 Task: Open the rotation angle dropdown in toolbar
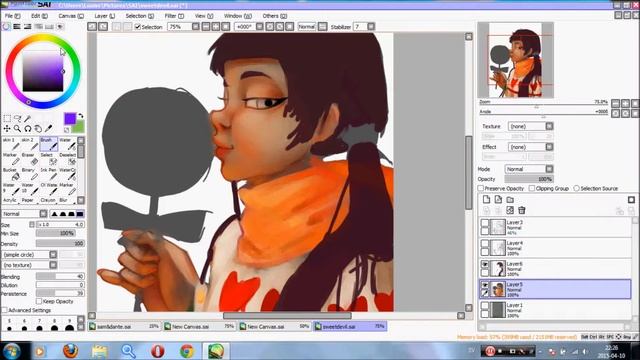(x=260, y=27)
